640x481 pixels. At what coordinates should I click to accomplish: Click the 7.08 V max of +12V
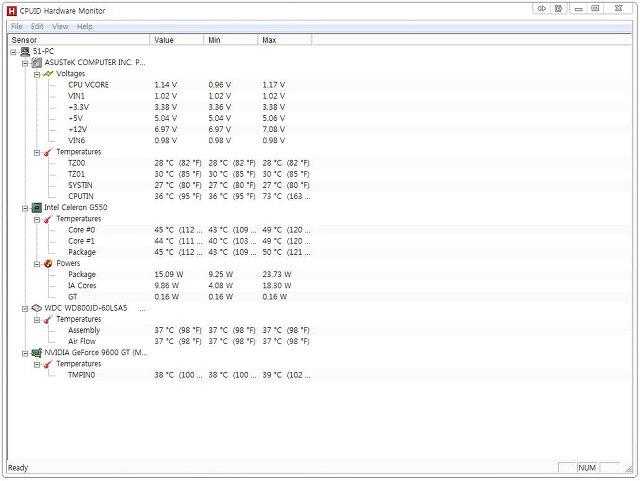(x=274, y=129)
